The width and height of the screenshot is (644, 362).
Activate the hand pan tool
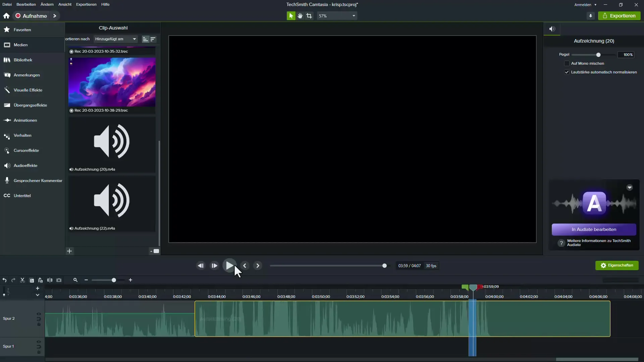click(x=300, y=16)
